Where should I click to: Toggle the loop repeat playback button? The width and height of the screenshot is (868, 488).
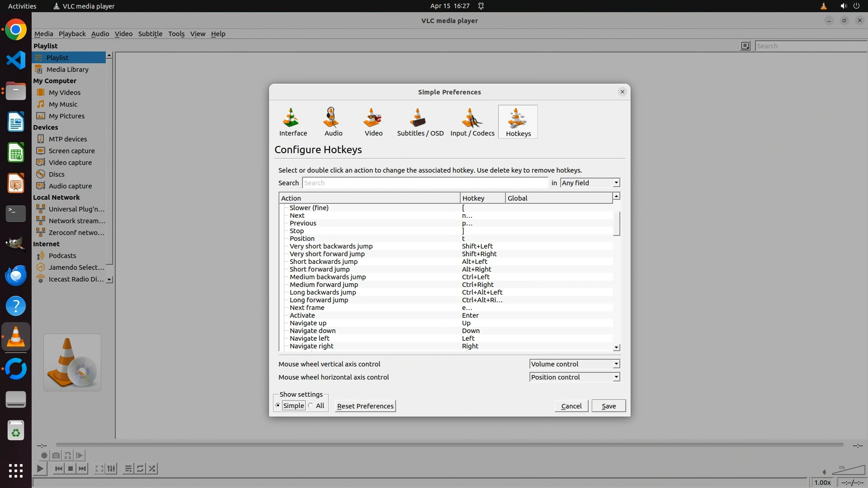tap(140, 469)
